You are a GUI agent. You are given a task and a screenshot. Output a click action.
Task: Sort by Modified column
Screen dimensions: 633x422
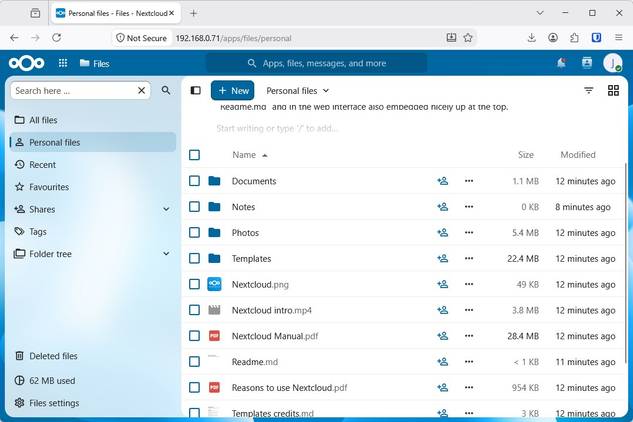[x=578, y=155]
